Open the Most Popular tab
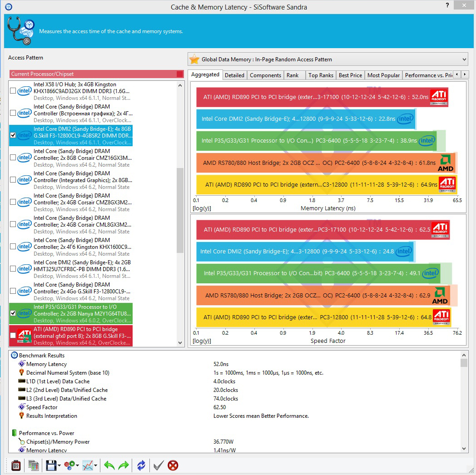476x475 pixels. tap(383, 75)
